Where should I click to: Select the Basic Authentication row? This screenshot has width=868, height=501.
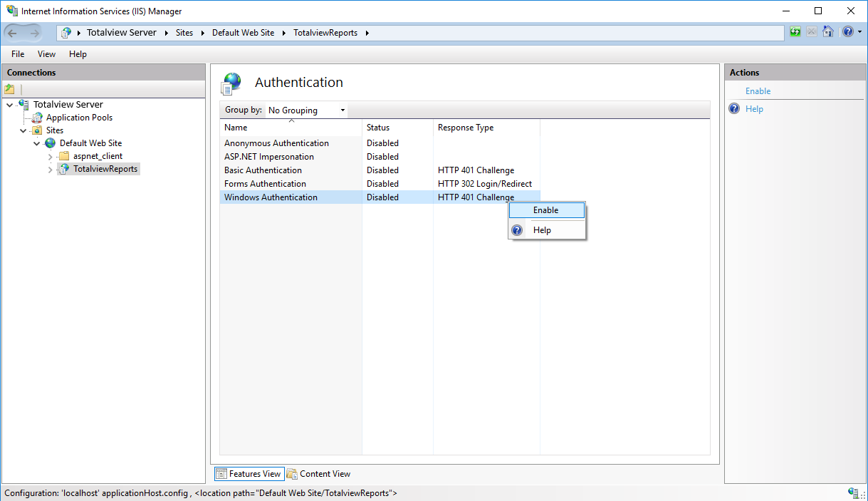click(x=380, y=170)
